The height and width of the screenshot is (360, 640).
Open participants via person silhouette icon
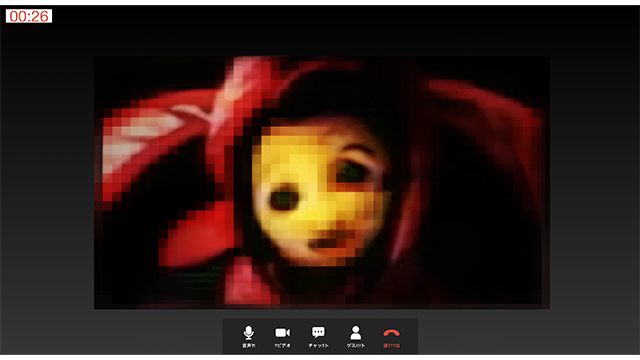coord(356,333)
